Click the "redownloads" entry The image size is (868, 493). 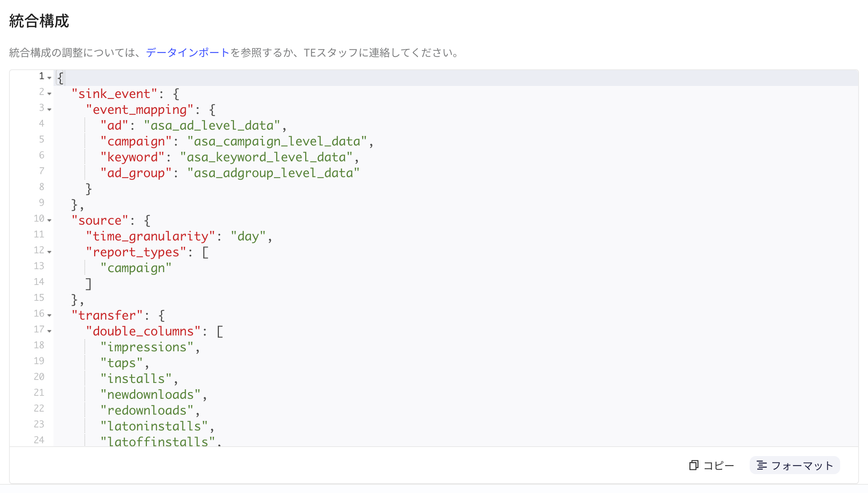click(x=147, y=410)
